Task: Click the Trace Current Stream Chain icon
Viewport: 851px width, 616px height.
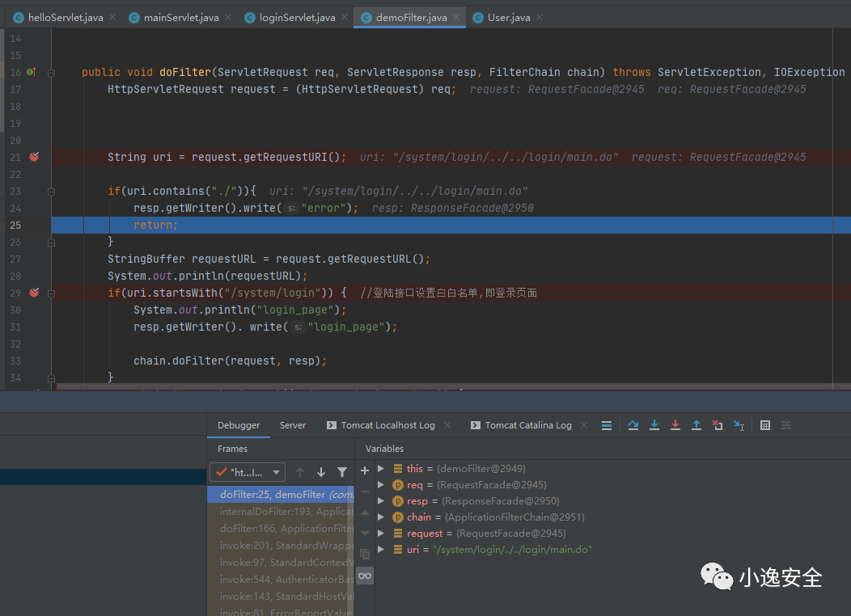Action: coord(786,426)
